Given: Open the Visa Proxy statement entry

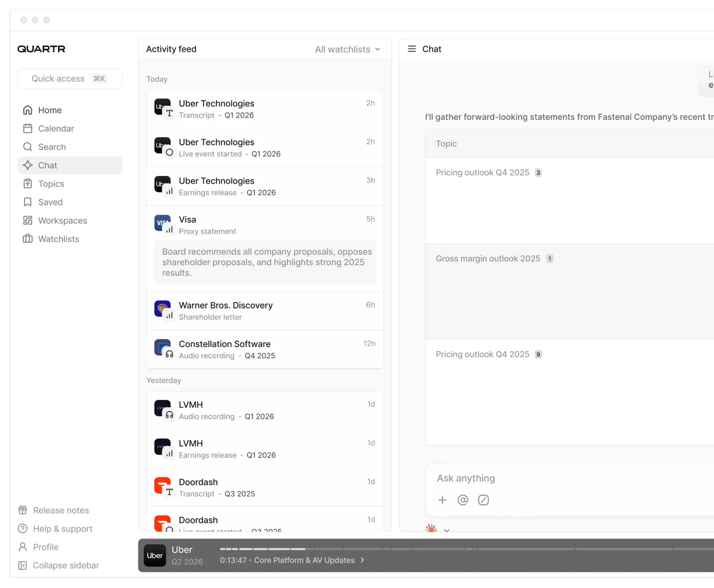Looking at the screenshot, I should [265, 225].
